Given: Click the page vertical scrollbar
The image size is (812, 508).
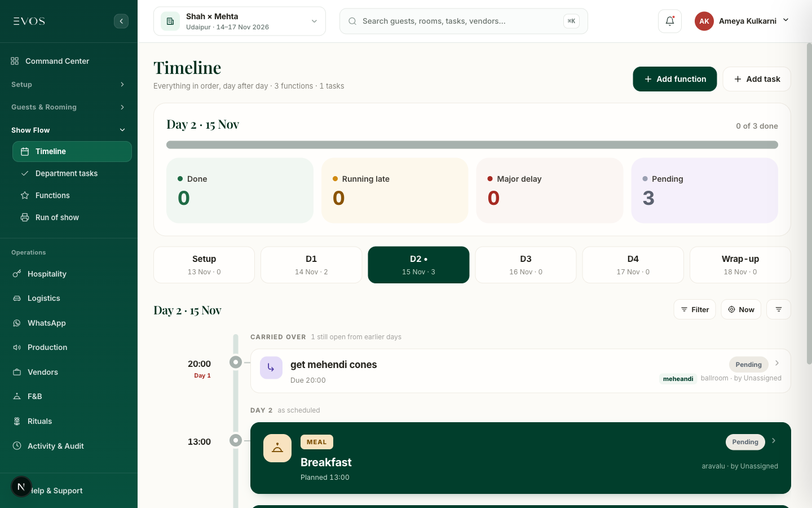Looking at the screenshot, I should point(809,203).
